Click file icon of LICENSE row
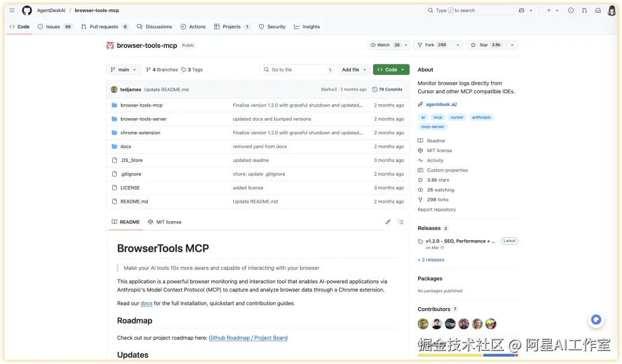Screen dimensions: 622x364 [114, 188]
